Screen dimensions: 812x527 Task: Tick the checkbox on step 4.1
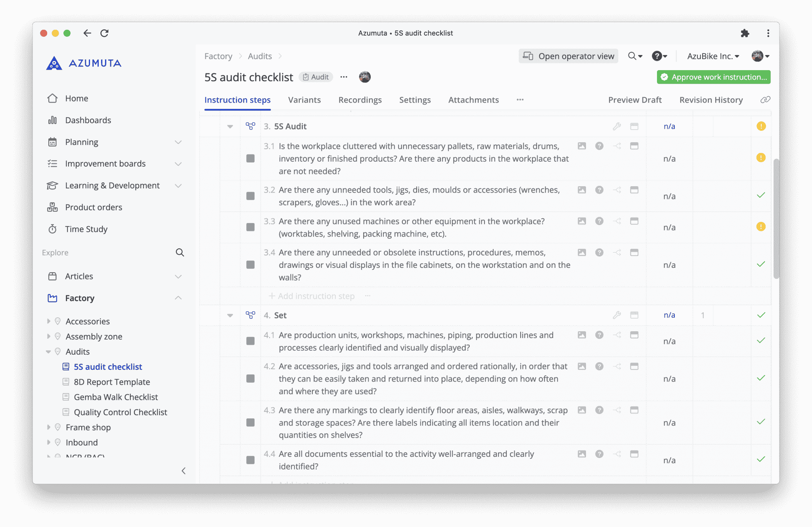tap(250, 341)
